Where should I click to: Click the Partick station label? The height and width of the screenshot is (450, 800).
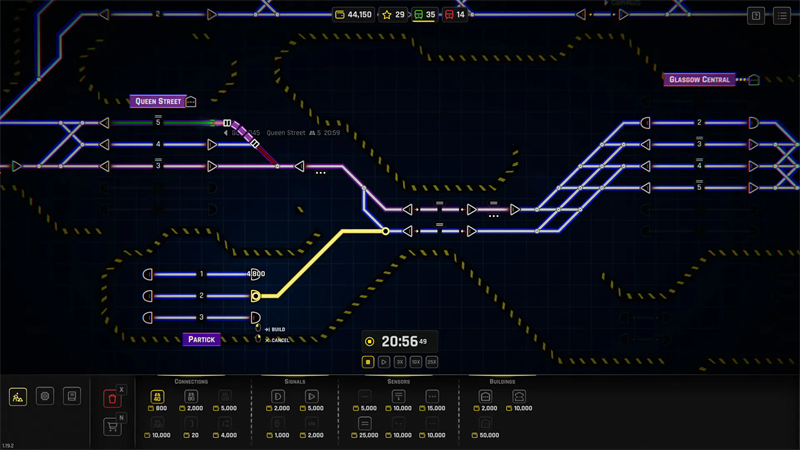202,339
